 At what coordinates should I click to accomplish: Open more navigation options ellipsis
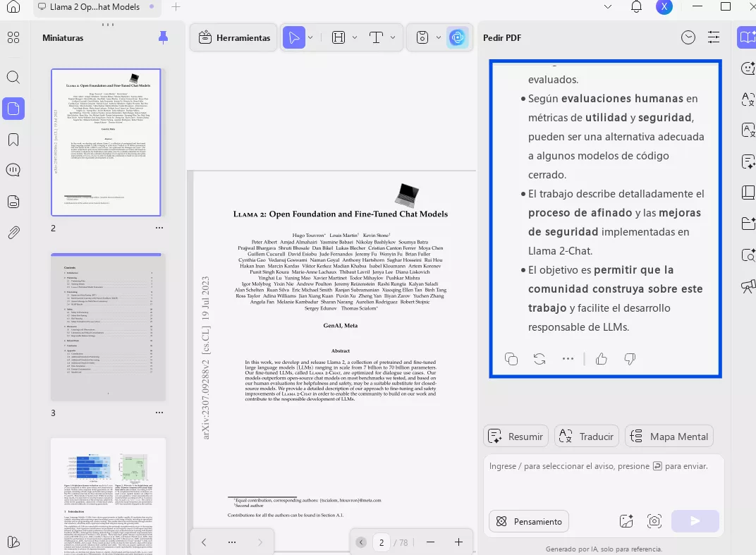232,542
